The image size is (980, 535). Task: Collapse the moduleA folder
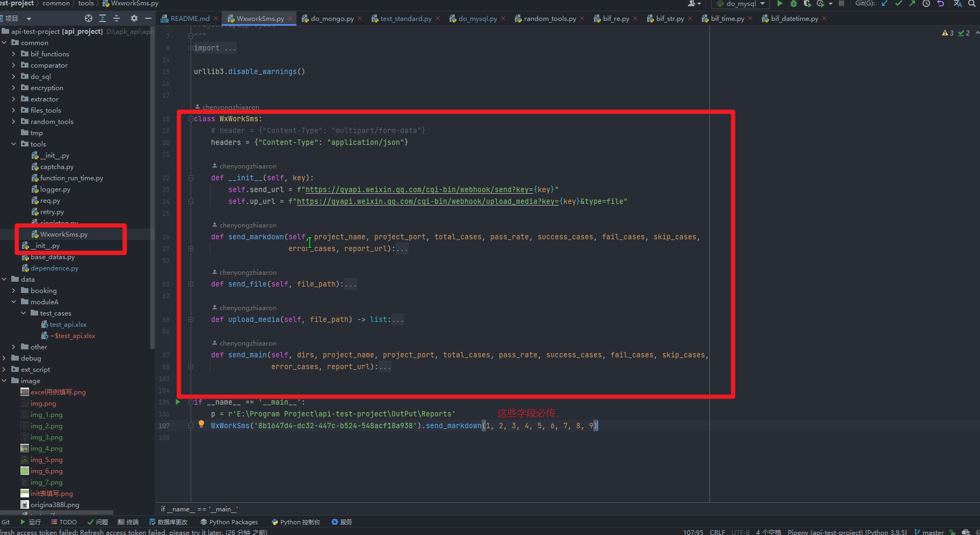tap(13, 302)
